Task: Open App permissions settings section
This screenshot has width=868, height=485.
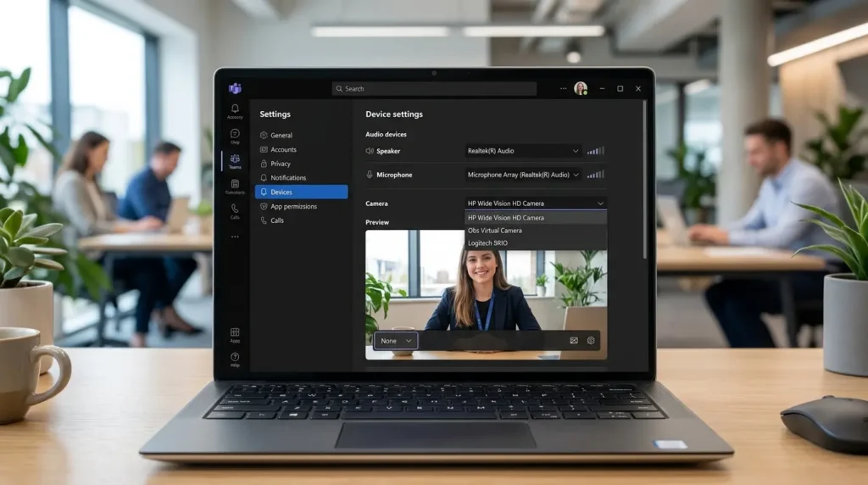Action: pos(301,206)
